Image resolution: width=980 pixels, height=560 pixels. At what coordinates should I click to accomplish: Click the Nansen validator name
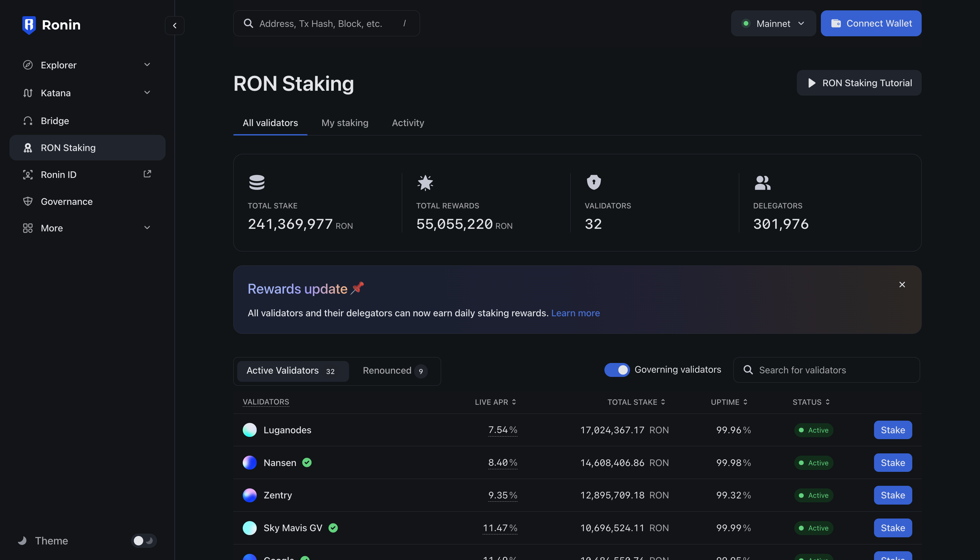pos(280,463)
